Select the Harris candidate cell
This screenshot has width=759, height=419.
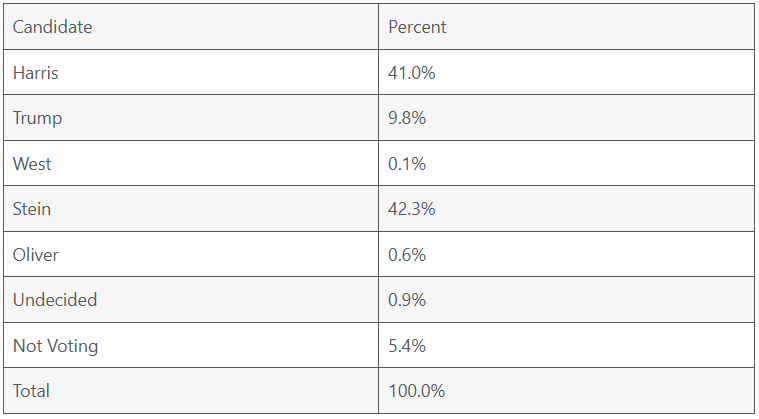(36, 73)
